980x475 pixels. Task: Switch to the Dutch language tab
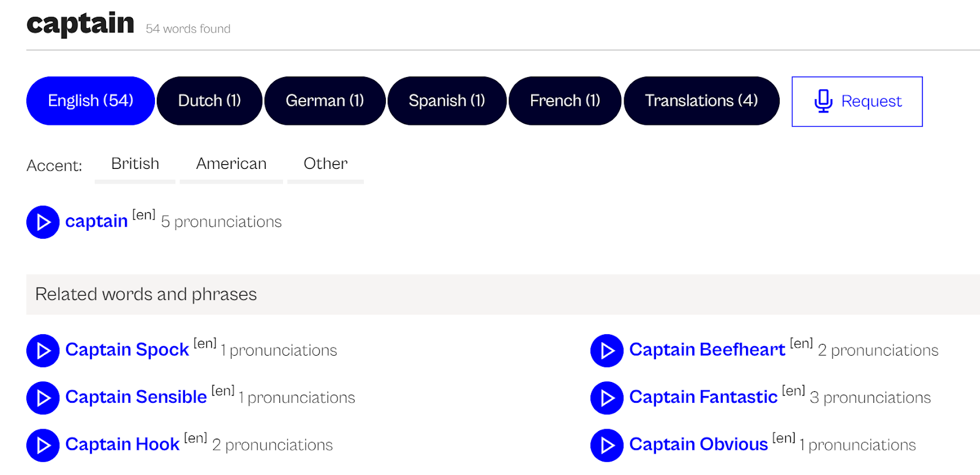coord(209,100)
